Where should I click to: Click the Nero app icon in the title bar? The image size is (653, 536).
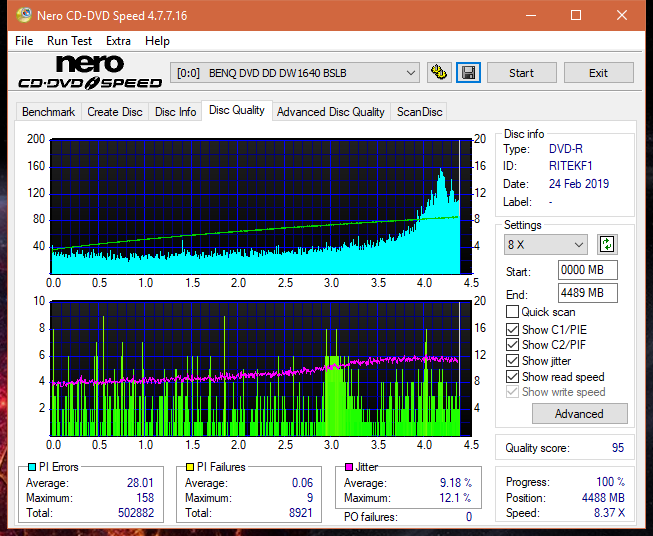tap(24, 15)
